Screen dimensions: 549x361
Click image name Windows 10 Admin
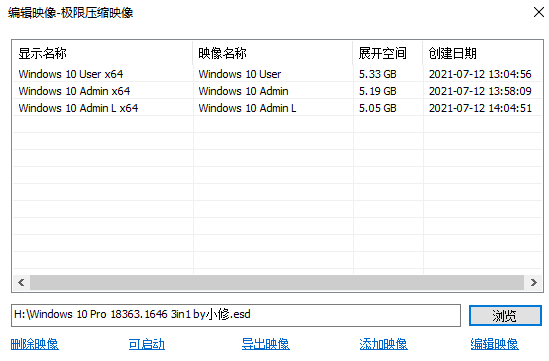coord(243,91)
